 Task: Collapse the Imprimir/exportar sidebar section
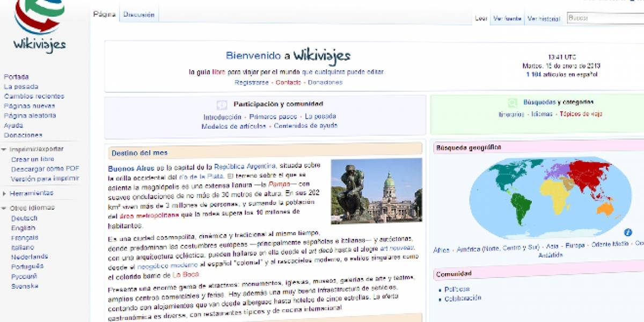[x=4, y=149]
